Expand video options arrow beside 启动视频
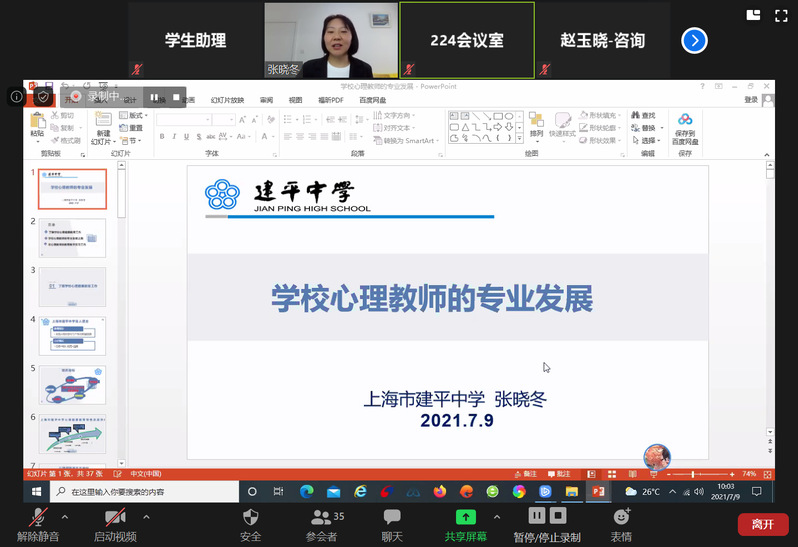 coord(146,517)
